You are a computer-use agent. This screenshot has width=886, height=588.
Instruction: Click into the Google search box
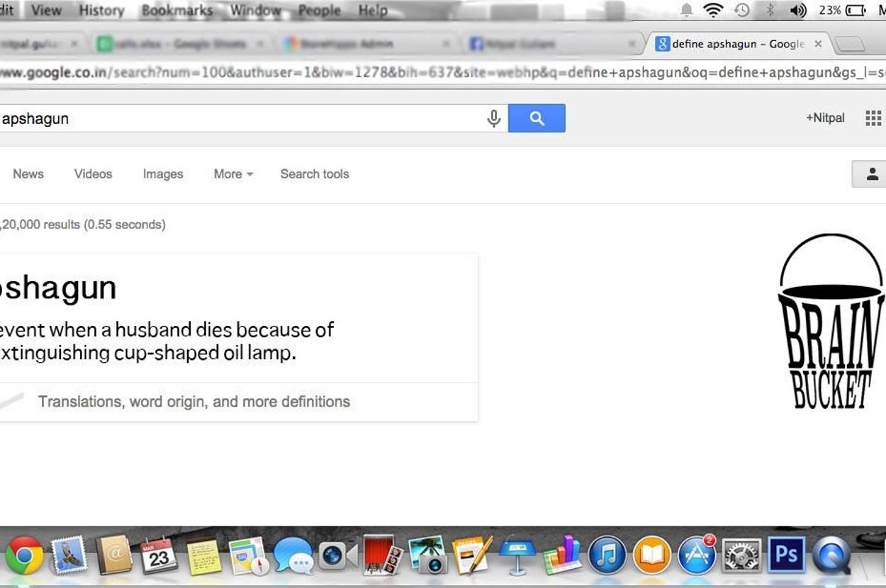[241, 118]
